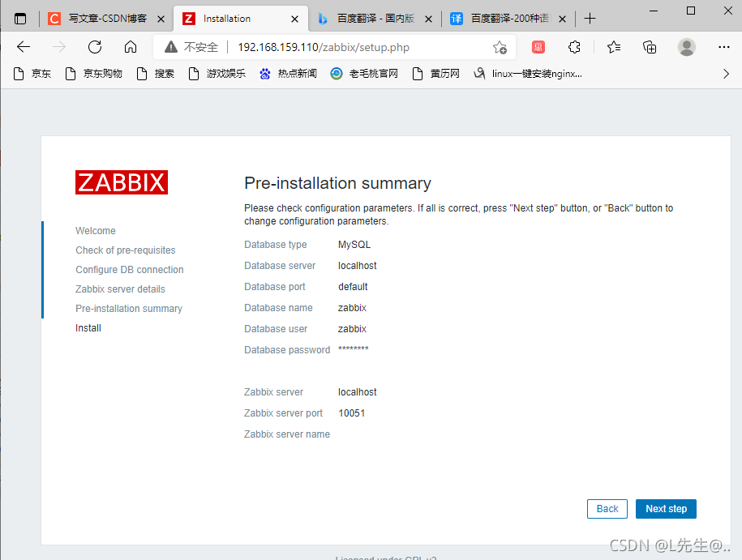Screen dimensions: 742x560
Task: Open the 老毛桃官网 bookmark
Action: [x=364, y=74]
